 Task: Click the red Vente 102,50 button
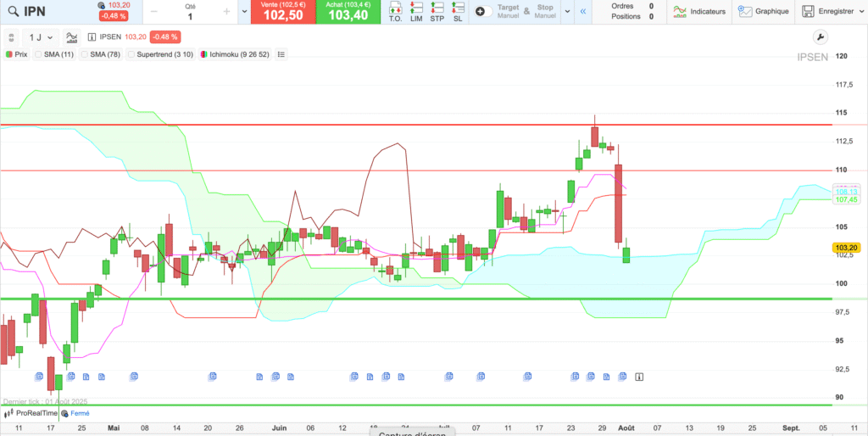coord(282,12)
